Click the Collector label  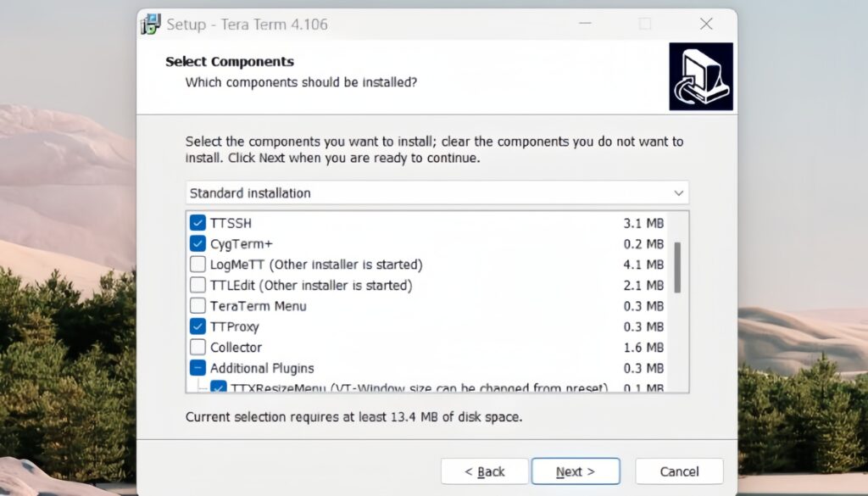coord(236,348)
